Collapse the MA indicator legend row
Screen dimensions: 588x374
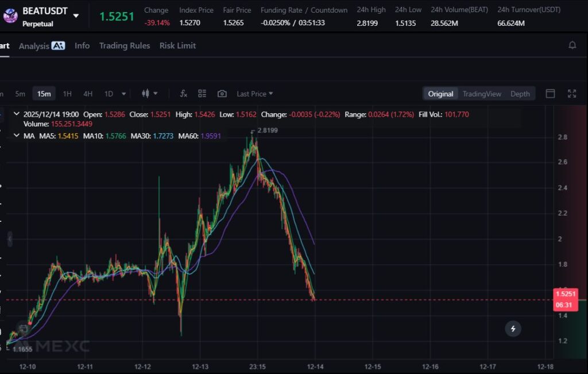coord(16,136)
